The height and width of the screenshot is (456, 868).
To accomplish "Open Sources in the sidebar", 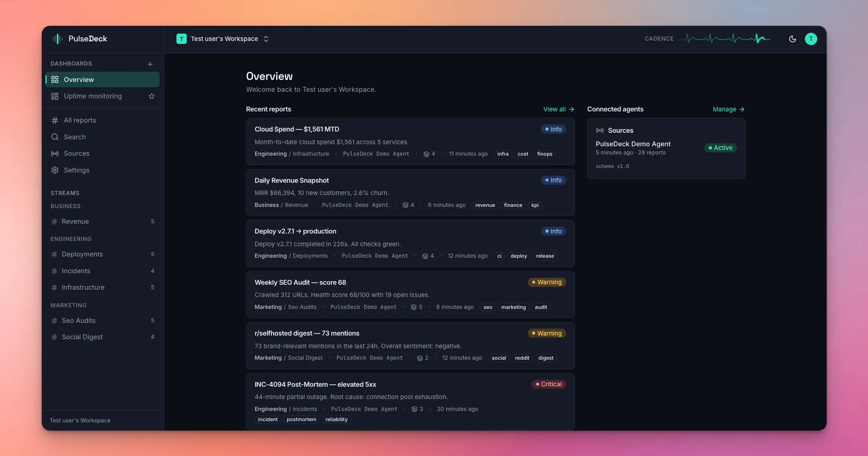I will (x=102, y=153).
